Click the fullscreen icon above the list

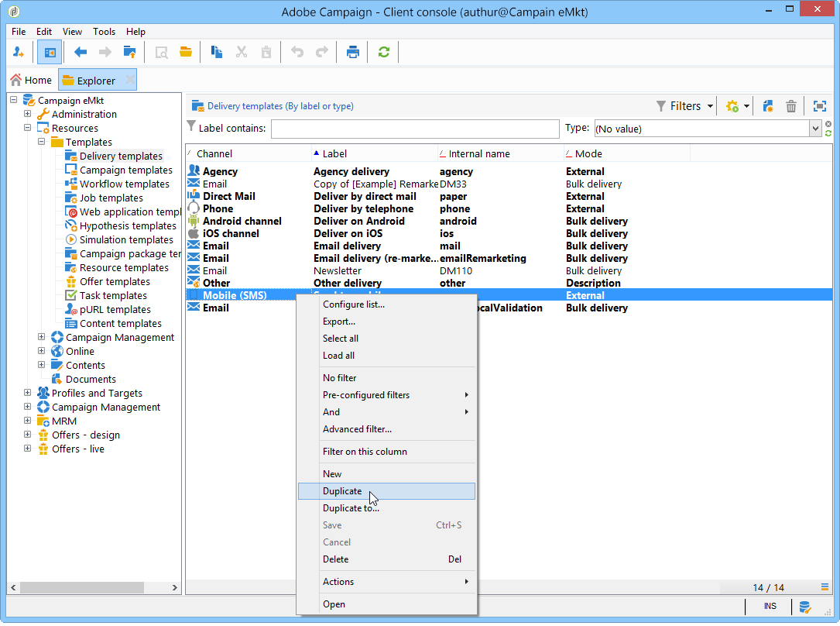819,106
